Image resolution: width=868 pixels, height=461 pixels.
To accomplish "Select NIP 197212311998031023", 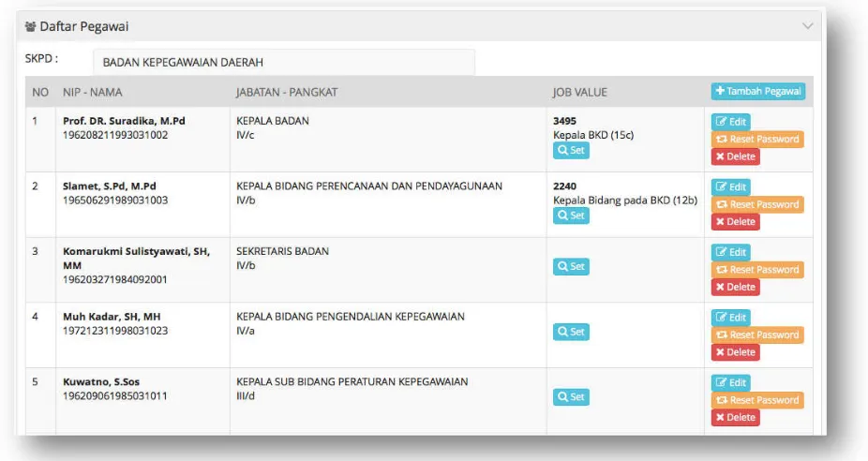I will pos(115,331).
